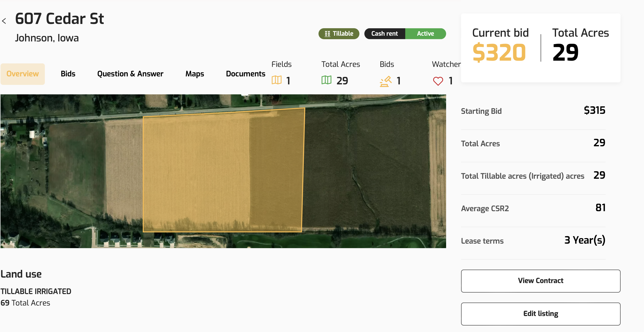
Task: Click the $320 current bid amount
Action: pyautogui.click(x=499, y=52)
